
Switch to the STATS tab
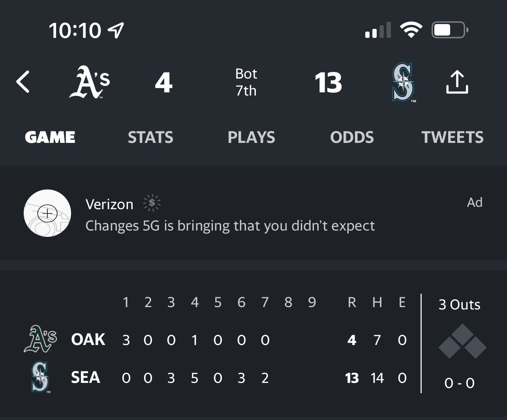[150, 137]
